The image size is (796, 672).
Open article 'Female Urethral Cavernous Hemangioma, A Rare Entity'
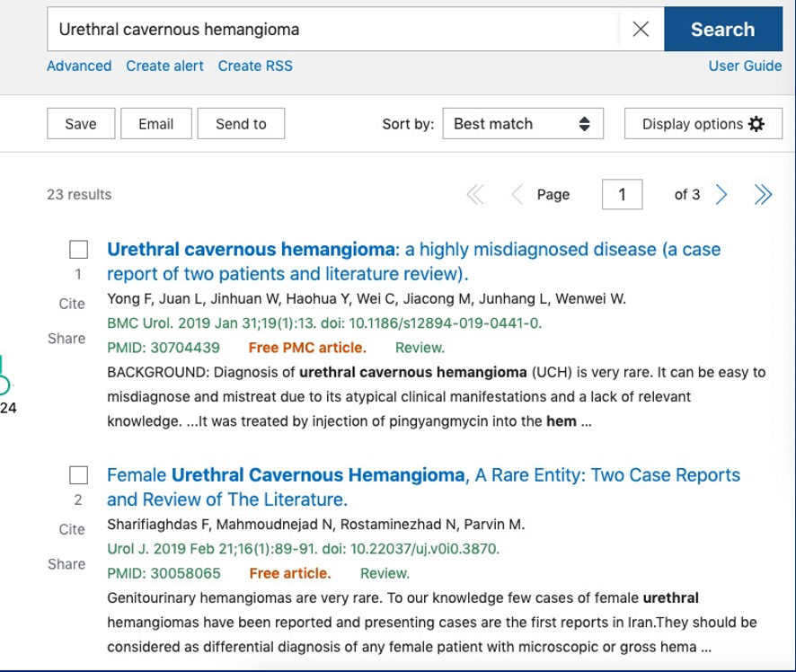pos(423,487)
